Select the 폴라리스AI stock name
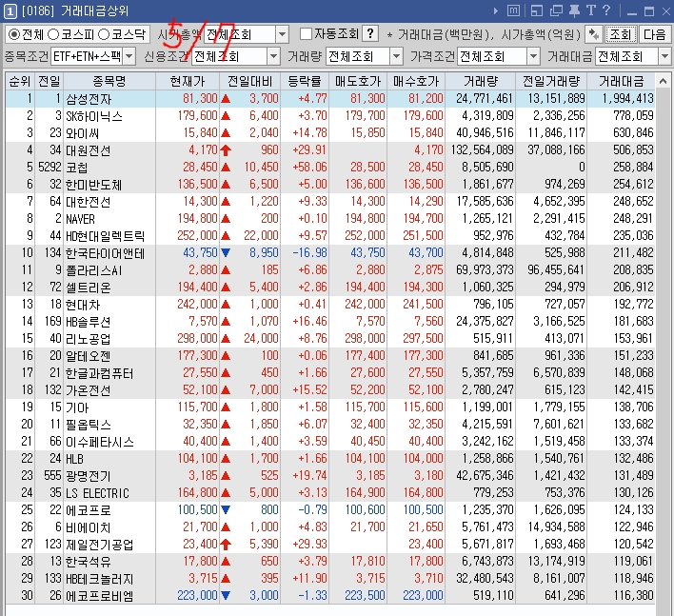Image resolution: width=674 pixels, height=616 pixels. pos(93,270)
